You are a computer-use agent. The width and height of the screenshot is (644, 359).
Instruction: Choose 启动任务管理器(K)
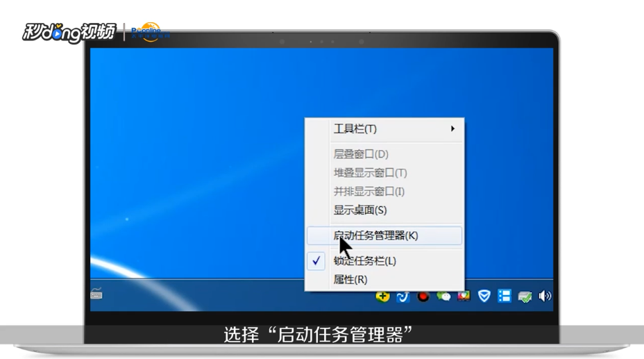click(384, 236)
